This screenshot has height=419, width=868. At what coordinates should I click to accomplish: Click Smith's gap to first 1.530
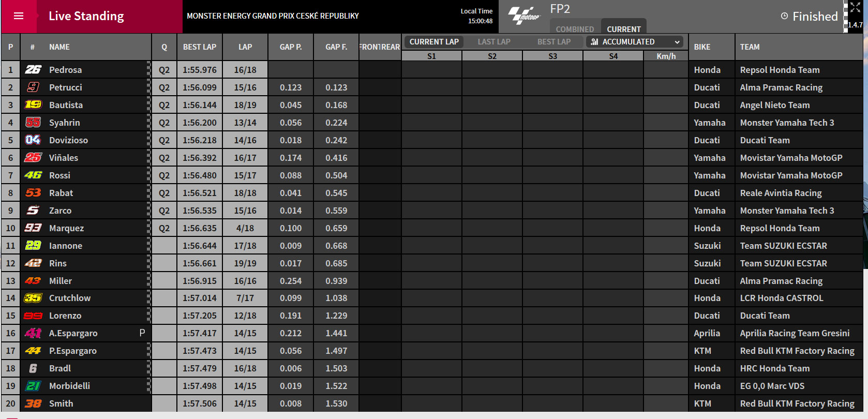pyautogui.click(x=336, y=403)
